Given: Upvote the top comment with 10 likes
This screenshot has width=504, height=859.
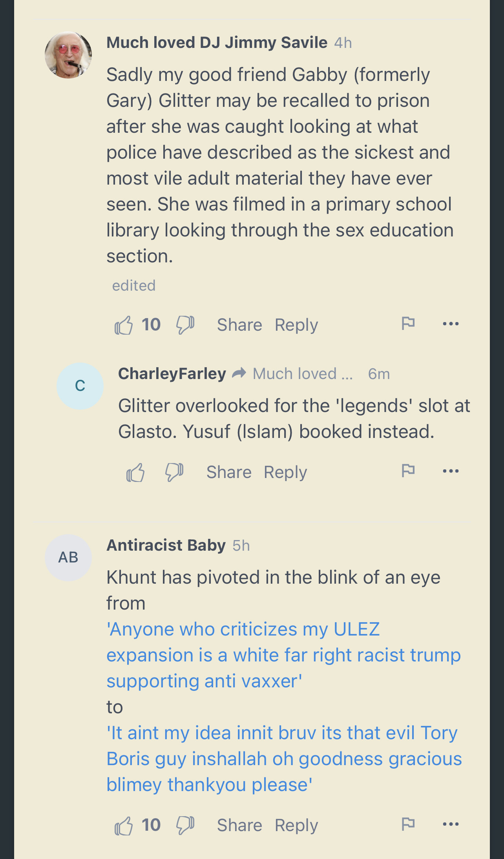Looking at the screenshot, I should [x=124, y=325].
